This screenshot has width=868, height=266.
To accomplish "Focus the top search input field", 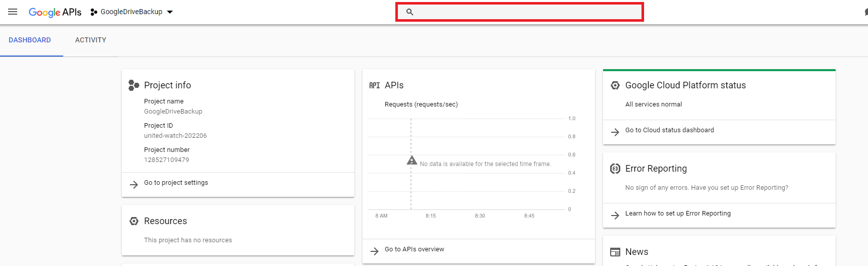I will (x=519, y=12).
